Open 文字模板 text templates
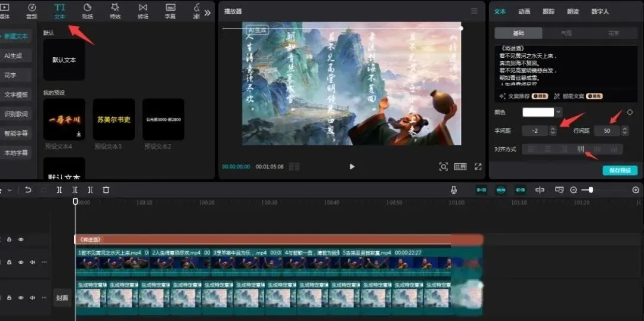 [15, 95]
